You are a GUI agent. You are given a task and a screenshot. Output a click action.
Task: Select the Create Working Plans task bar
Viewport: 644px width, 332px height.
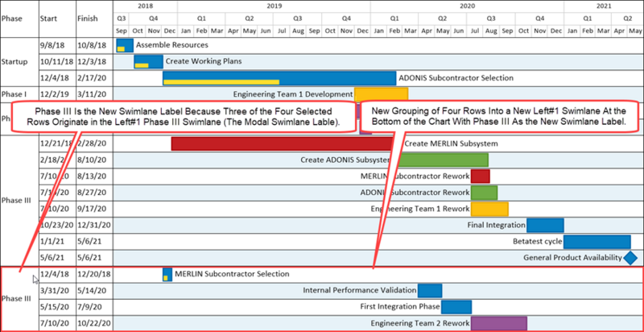coord(148,61)
